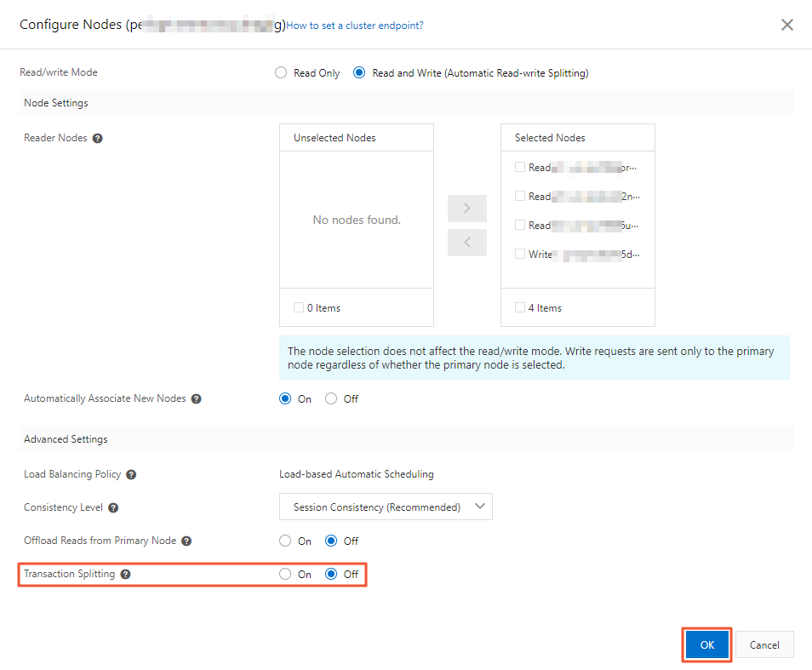The image size is (812, 670).
Task: Click help icon beside Automatically Associate New Nodes
Action: click(x=196, y=398)
